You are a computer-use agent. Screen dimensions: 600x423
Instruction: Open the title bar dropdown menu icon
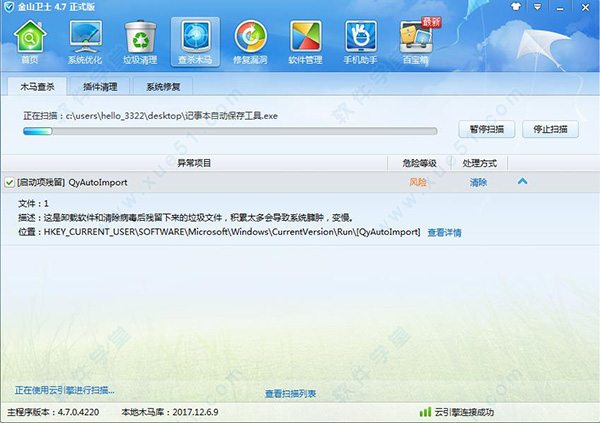[x=538, y=7]
